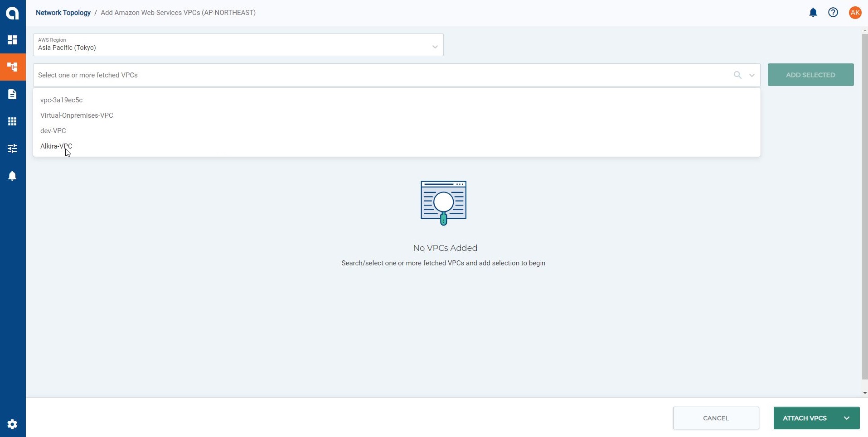Open the help question mark icon
The image size is (868, 437).
coord(833,13)
